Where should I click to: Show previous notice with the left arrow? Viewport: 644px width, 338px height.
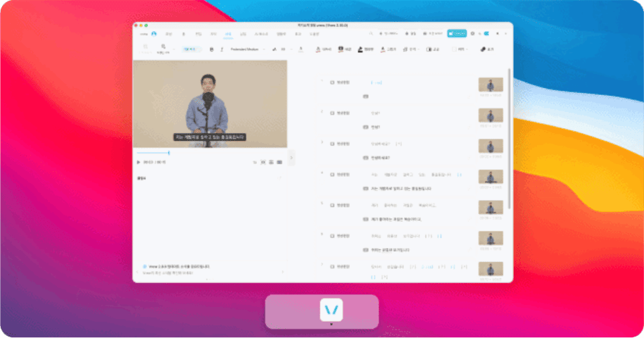tap(137, 272)
